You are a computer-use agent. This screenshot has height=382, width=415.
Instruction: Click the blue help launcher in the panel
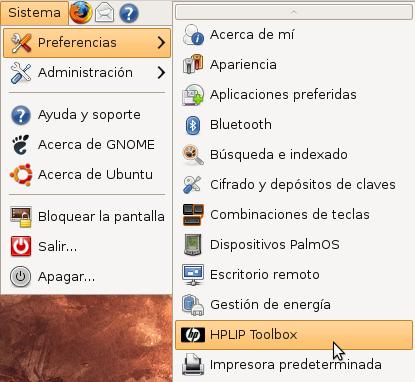tap(129, 14)
